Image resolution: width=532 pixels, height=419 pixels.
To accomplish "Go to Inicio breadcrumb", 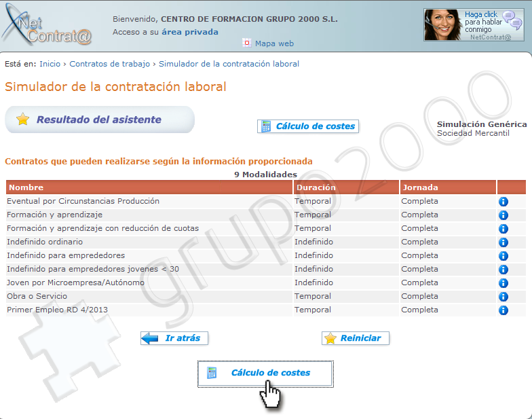I will tap(50, 64).
